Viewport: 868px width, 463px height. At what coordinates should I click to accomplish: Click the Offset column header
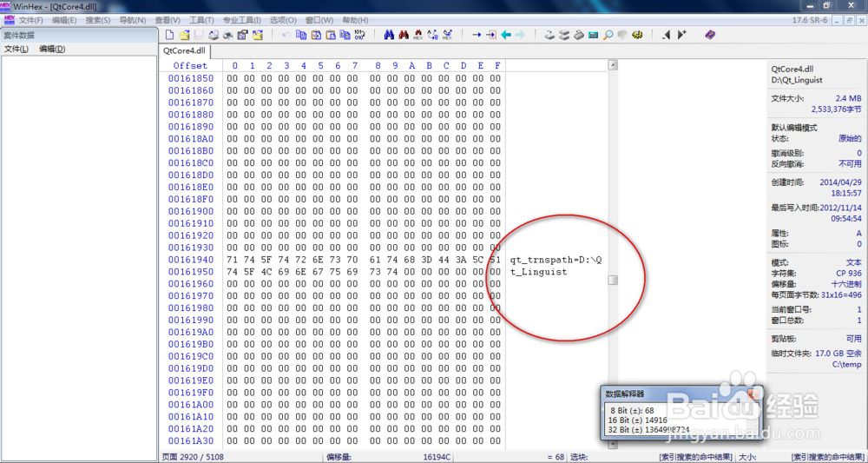point(190,66)
